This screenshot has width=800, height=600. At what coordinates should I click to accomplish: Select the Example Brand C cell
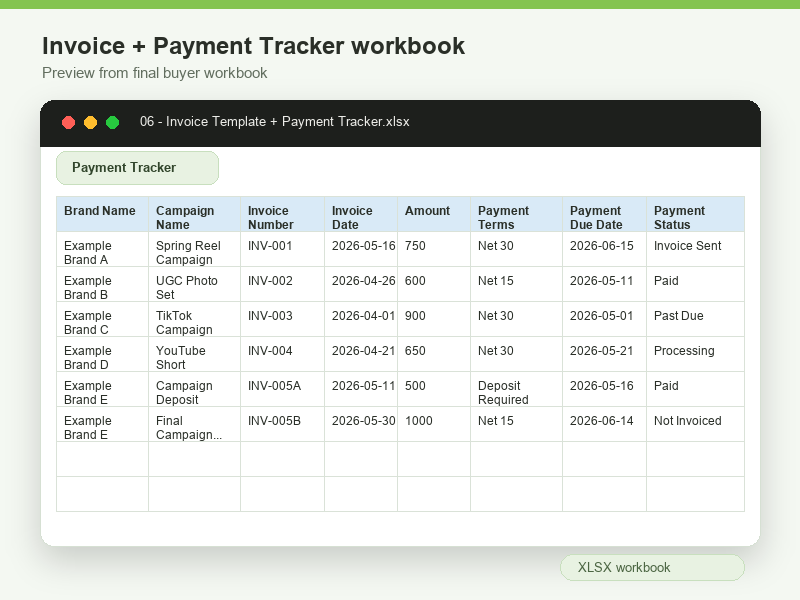pyautogui.click(x=103, y=319)
